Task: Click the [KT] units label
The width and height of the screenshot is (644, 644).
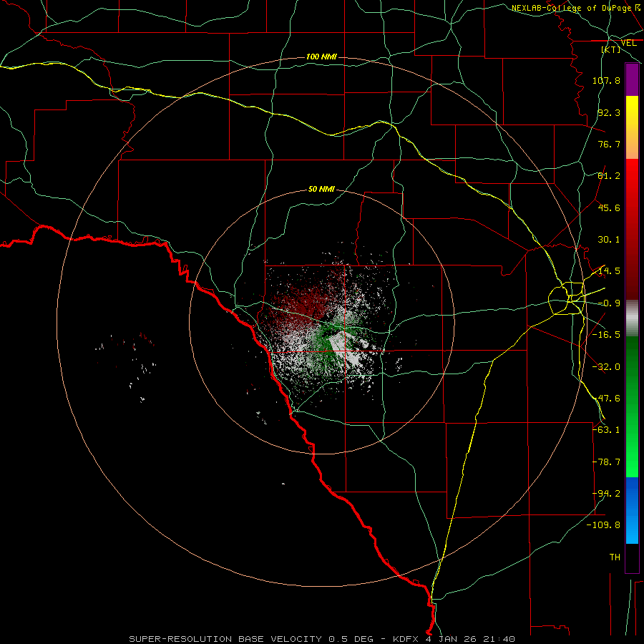Action: (611, 49)
